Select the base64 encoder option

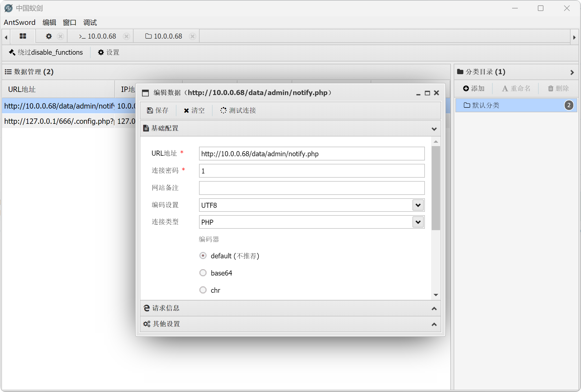[203, 273]
